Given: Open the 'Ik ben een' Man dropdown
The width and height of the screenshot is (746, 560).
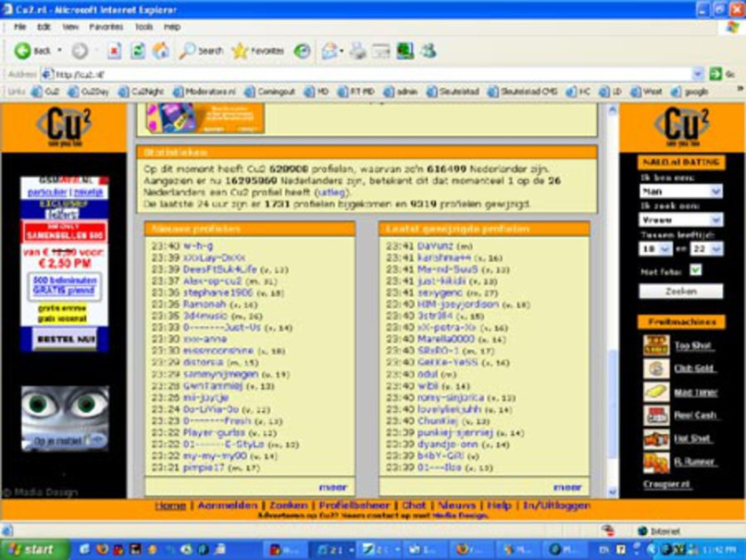Looking at the screenshot, I should coord(679,192).
